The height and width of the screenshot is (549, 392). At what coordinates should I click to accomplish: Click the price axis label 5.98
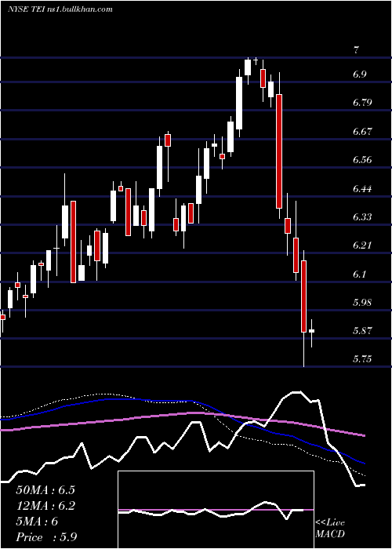click(x=361, y=302)
